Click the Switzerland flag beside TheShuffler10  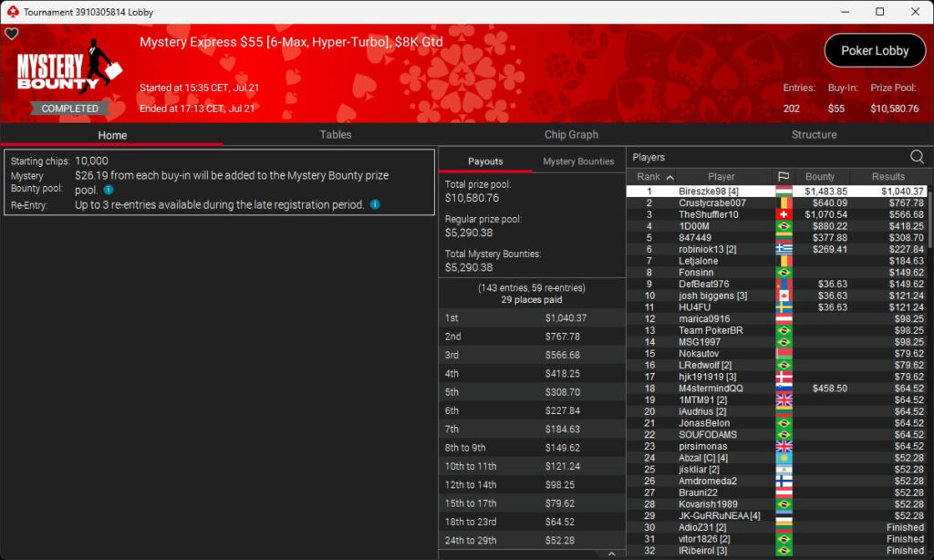click(783, 214)
